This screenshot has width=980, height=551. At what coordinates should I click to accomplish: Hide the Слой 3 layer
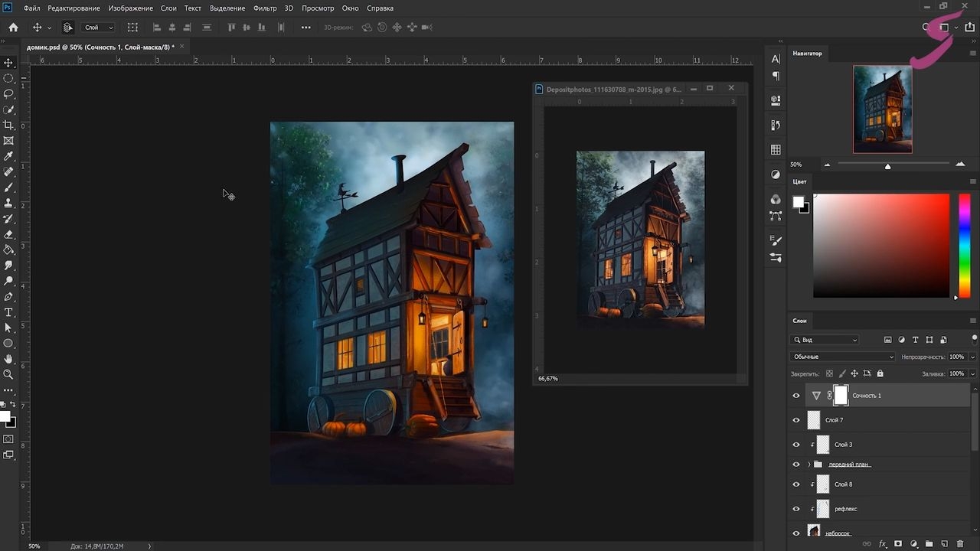coord(796,445)
